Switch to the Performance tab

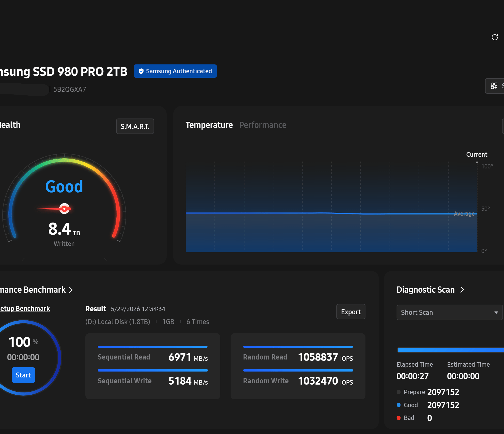tap(263, 125)
